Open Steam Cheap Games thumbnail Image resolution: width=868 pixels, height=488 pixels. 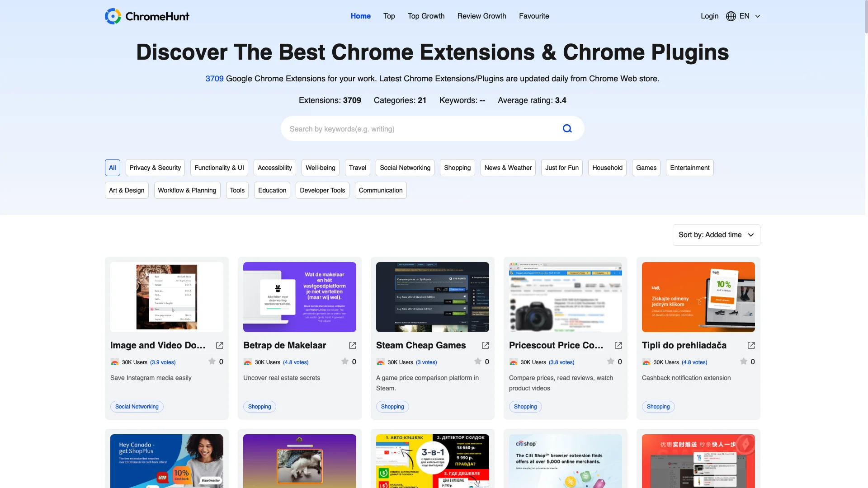coord(433,297)
